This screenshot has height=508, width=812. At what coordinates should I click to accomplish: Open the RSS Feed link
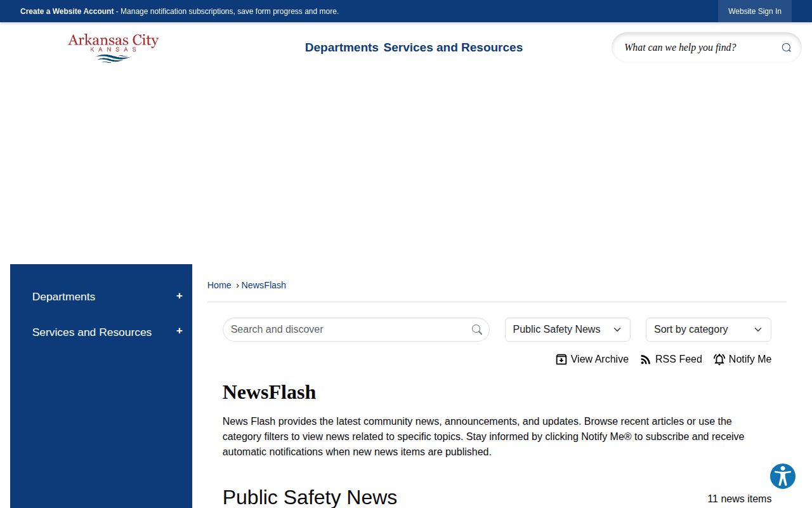coord(671,359)
